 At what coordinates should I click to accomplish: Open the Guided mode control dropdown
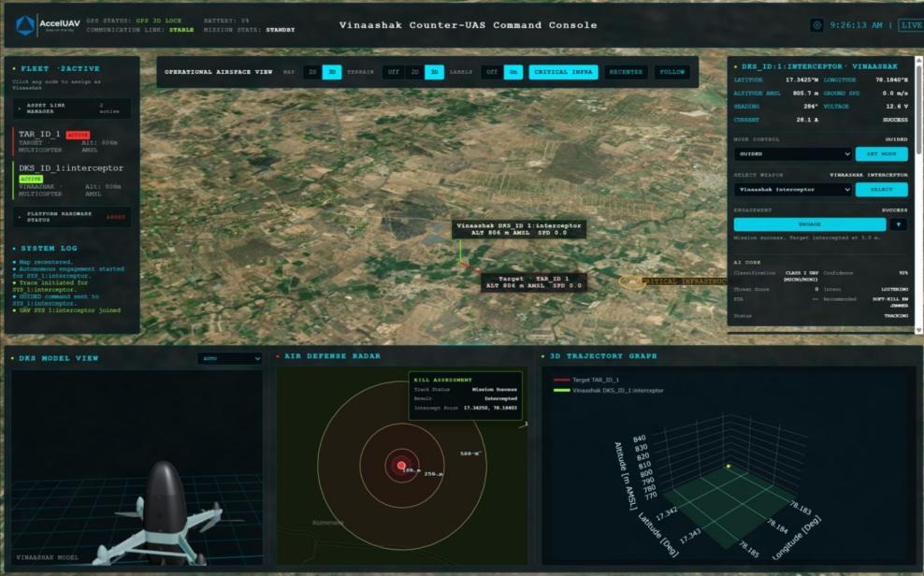pos(793,153)
